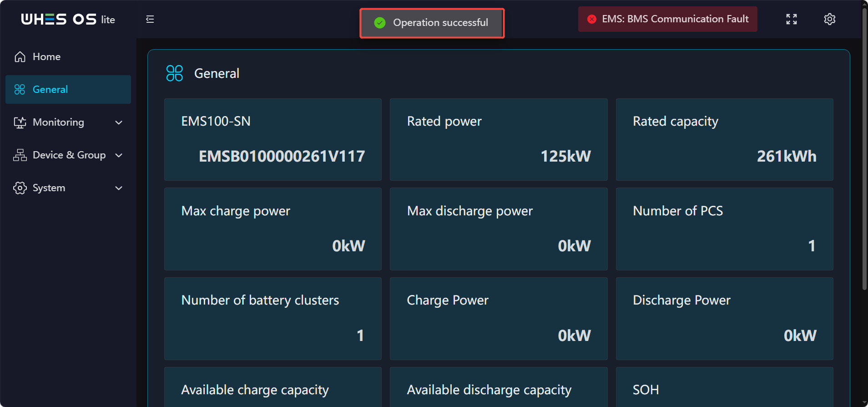Click the UHES OS lite logo
Image resolution: width=868 pixels, height=407 pixels.
click(68, 19)
